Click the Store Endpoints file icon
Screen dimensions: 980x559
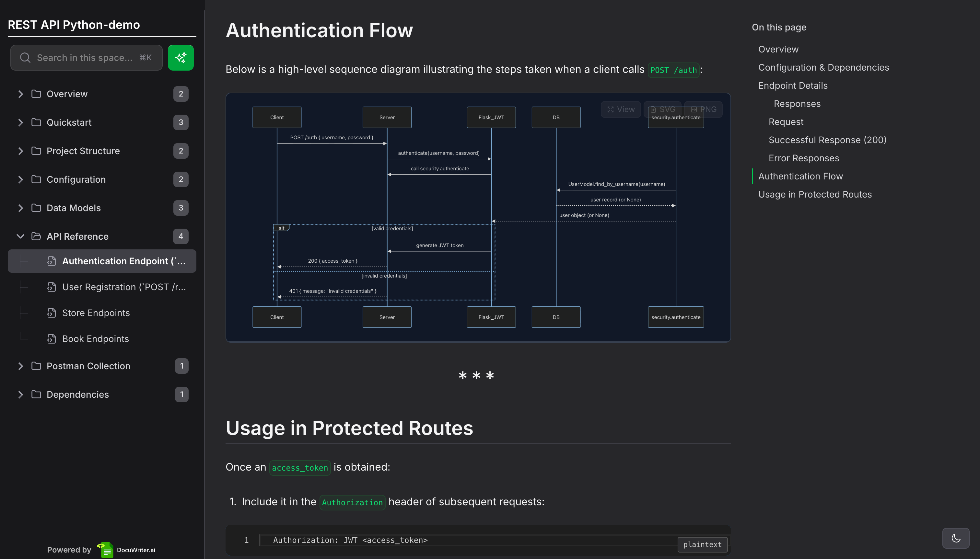(52, 313)
